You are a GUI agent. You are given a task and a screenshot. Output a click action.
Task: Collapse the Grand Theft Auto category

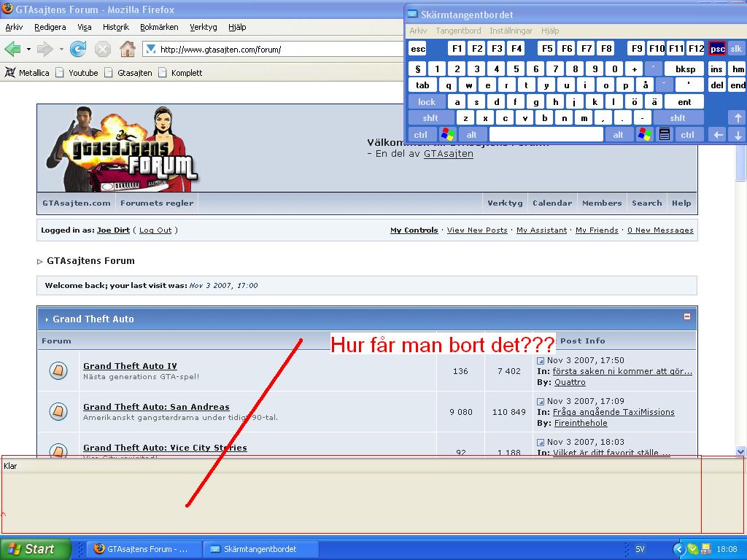click(687, 316)
